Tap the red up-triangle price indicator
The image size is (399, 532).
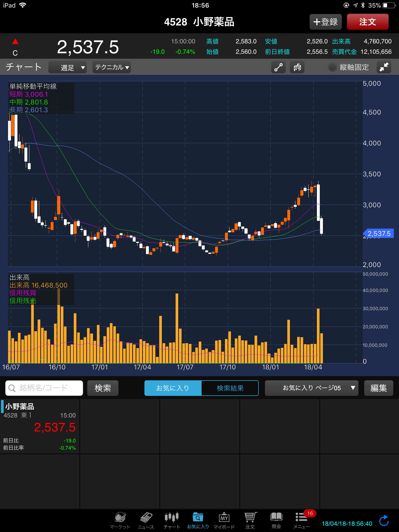[x=15, y=41]
